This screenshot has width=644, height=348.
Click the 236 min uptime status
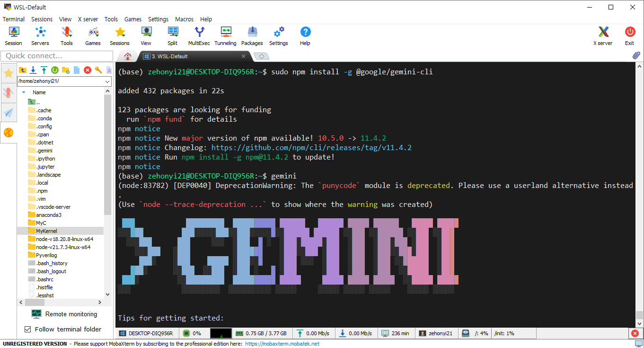pos(396,333)
